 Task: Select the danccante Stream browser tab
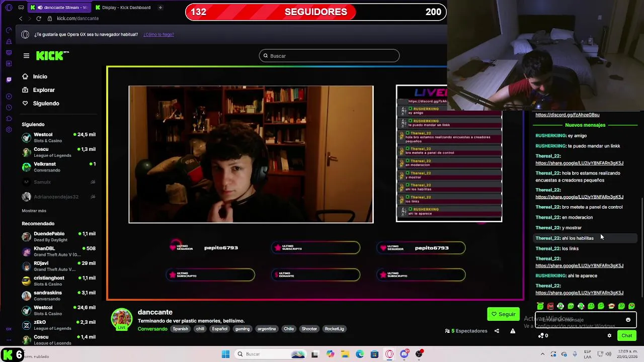(x=59, y=8)
